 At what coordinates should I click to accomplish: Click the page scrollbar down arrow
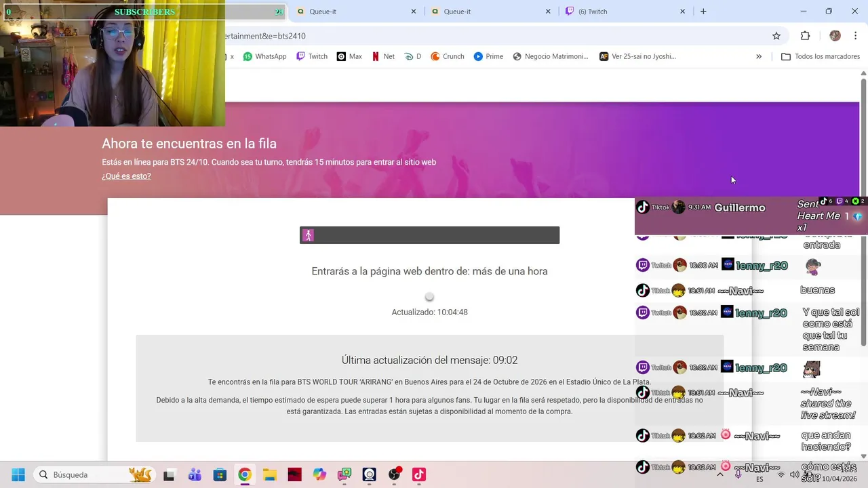(x=863, y=456)
